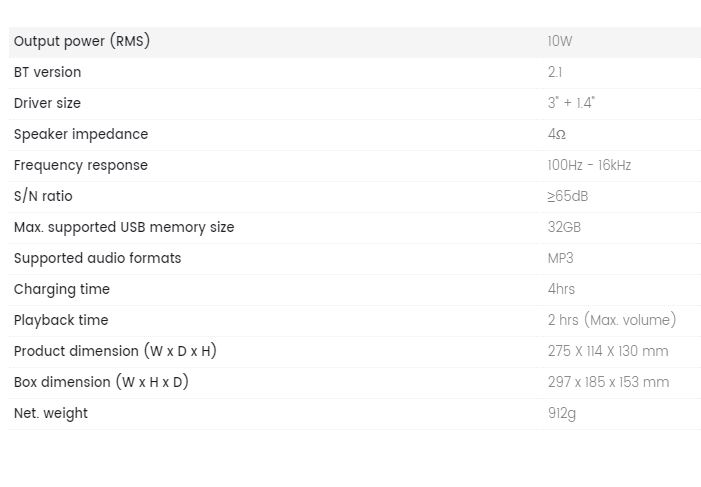Select the 2.1 BT version value

555,72
